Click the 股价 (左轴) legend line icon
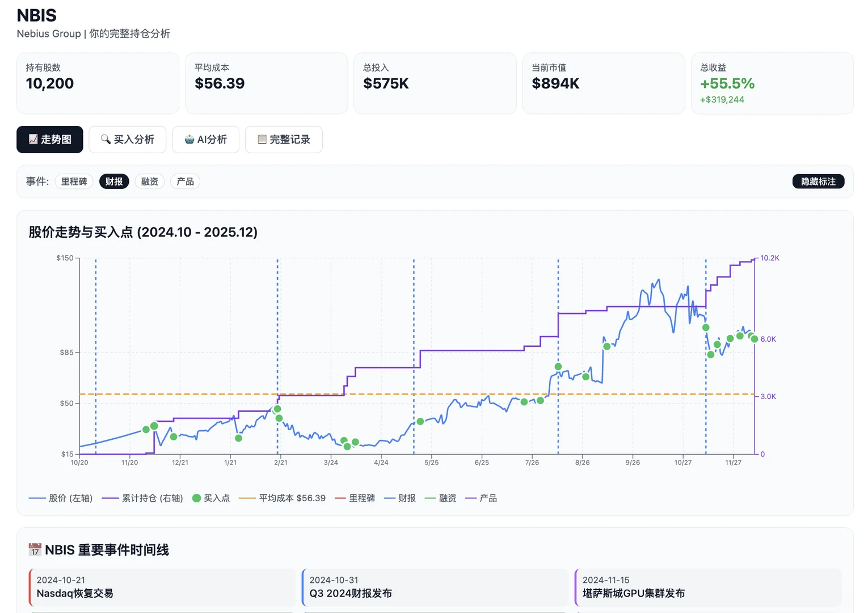This screenshot has width=868, height=613. click(37, 498)
